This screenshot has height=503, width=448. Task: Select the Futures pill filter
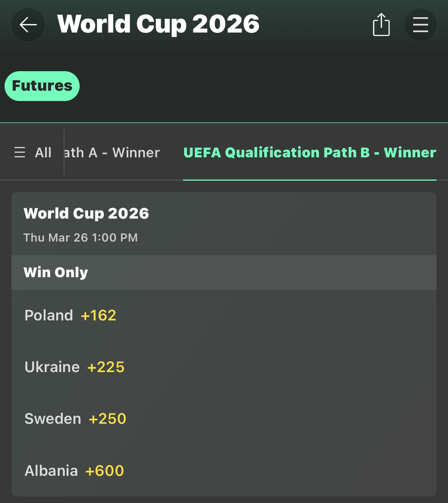[42, 86]
